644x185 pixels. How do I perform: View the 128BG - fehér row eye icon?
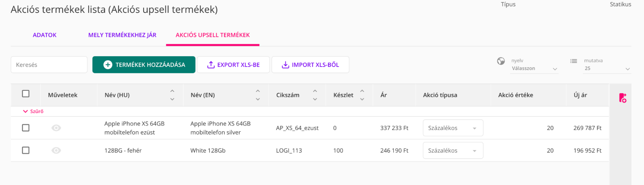pyautogui.click(x=56, y=151)
